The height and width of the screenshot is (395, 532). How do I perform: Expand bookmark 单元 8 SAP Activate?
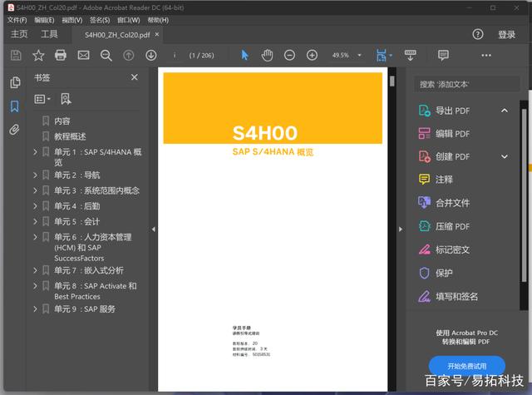(x=35, y=285)
